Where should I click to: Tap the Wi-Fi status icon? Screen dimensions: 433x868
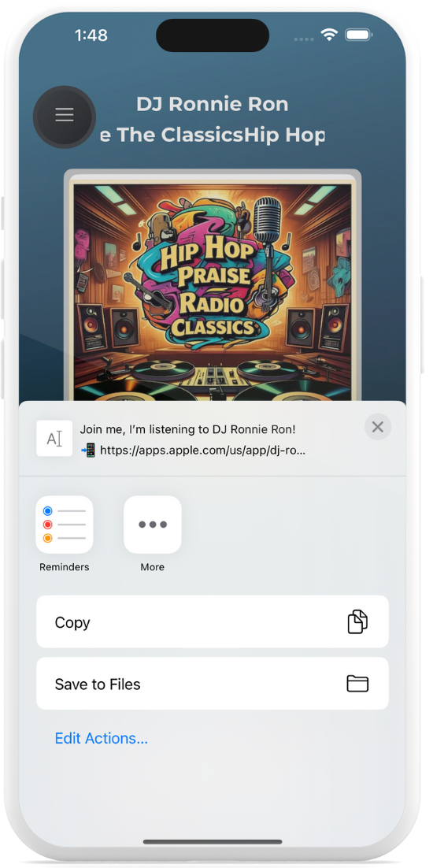(330, 35)
